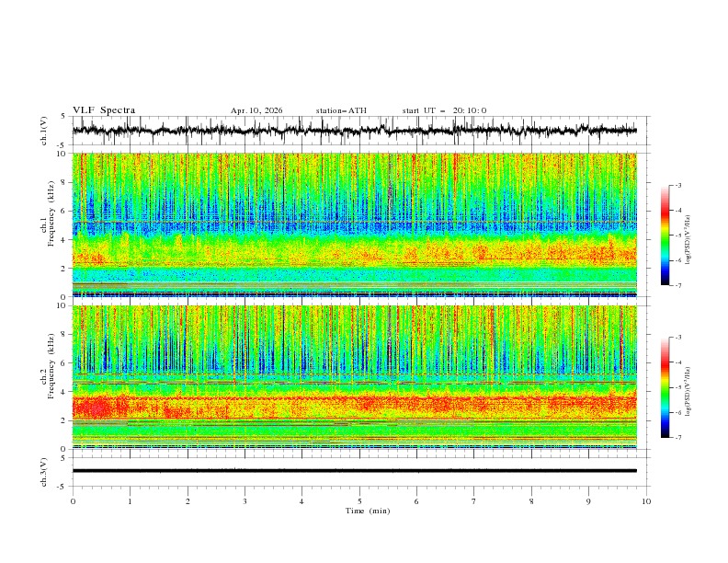Select the date text "Apr. 10, 2026"
The image size is (728, 563).
click(256, 110)
